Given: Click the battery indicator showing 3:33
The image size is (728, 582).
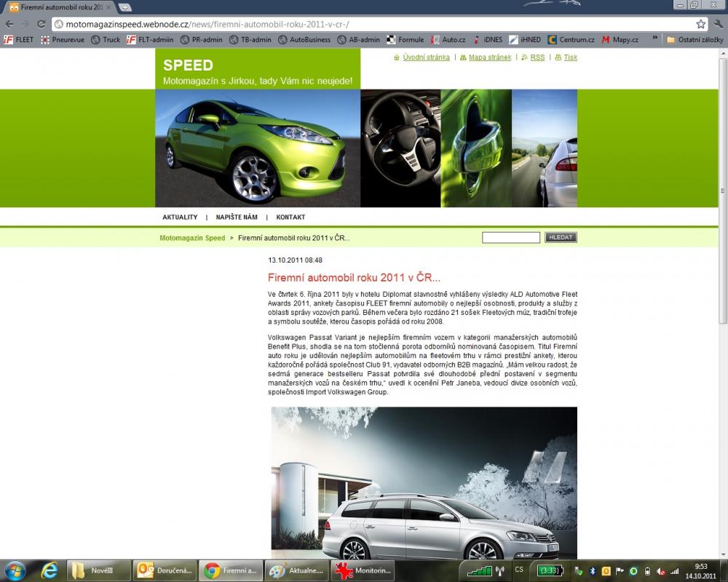Looking at the screenshot, I should click(x=550, y=570).
